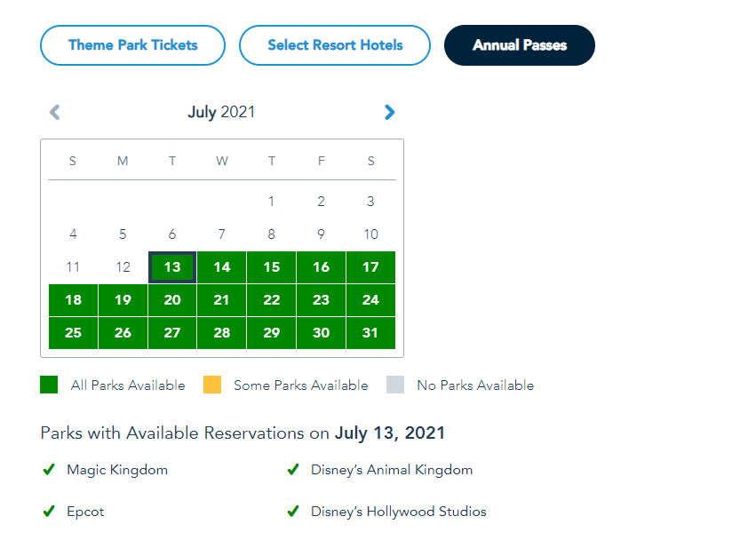Click the green All Parks Available swatch
756x548 pixels.
point(49,385)
